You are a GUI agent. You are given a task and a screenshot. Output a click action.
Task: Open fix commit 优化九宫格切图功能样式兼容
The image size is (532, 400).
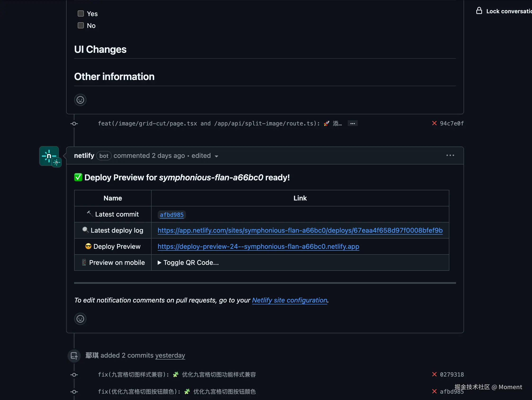pyautogui.click(x=218, y=374)
